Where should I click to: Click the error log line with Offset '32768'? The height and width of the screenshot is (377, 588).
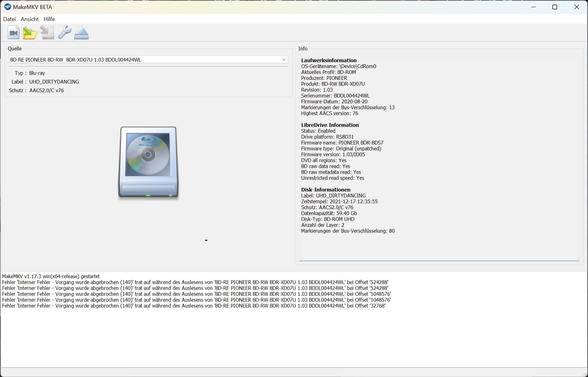coord(194,306)
